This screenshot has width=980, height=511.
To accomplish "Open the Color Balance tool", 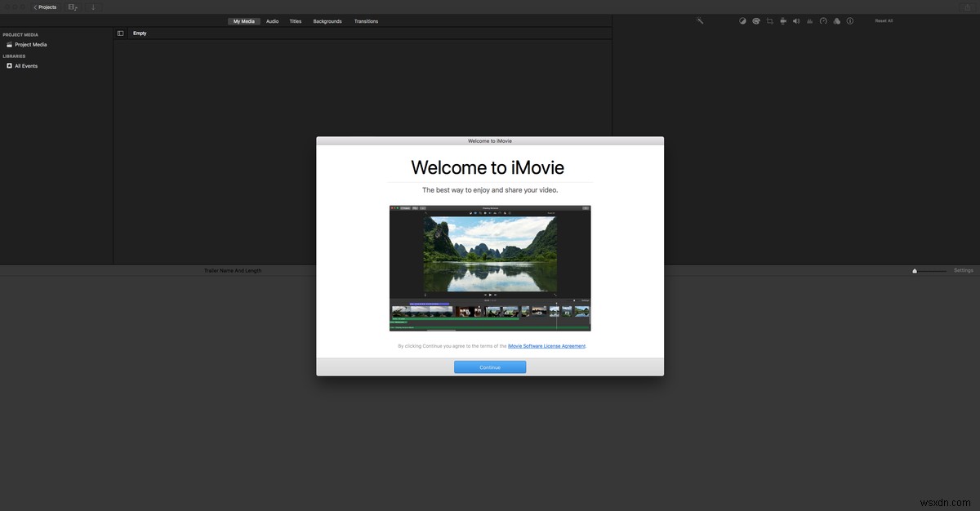I will click(742, 20).
